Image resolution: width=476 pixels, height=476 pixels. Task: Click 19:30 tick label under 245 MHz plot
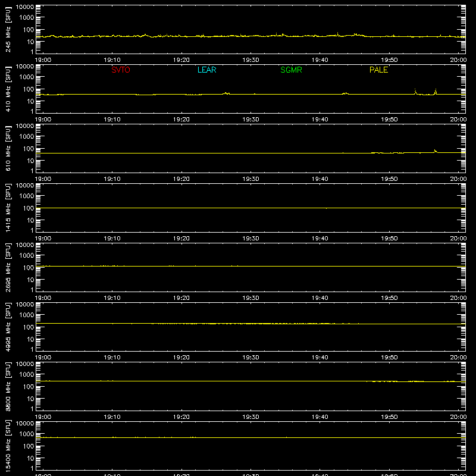250,60
